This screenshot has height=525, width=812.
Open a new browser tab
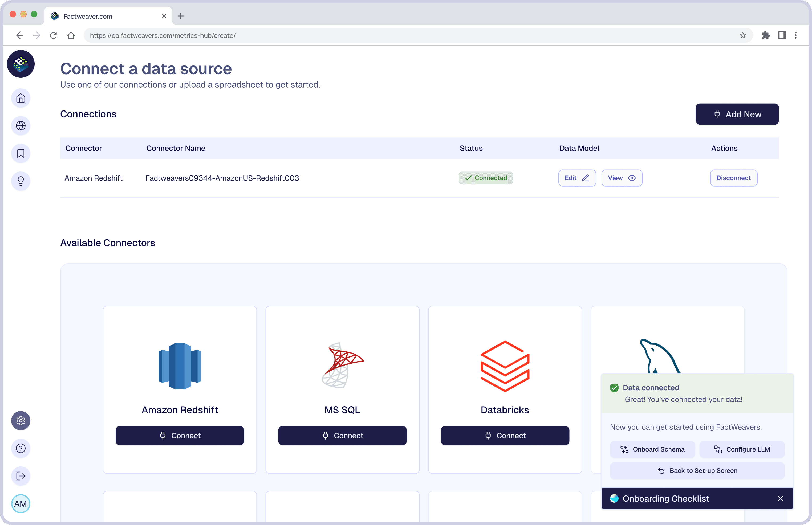181,16
